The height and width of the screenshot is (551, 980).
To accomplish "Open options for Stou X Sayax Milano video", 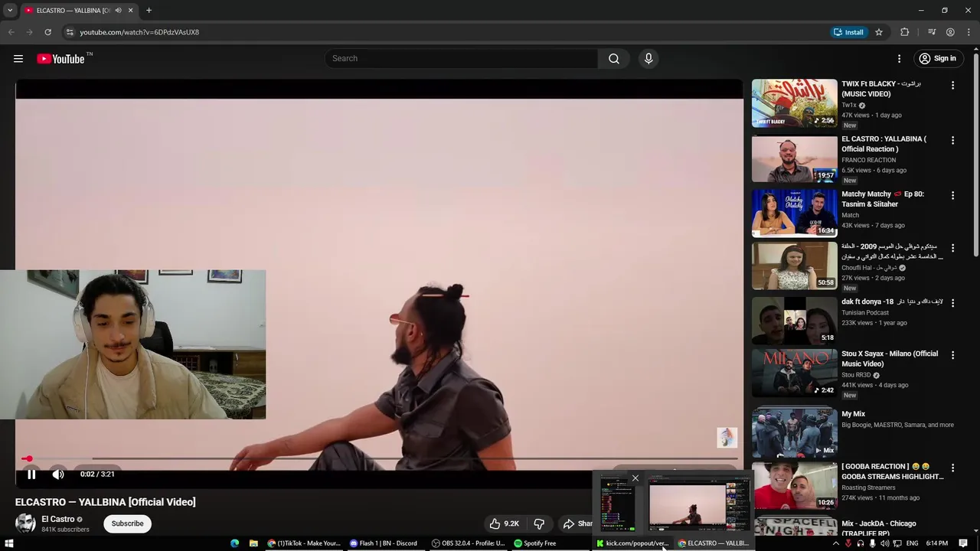I will coord(952,355).
